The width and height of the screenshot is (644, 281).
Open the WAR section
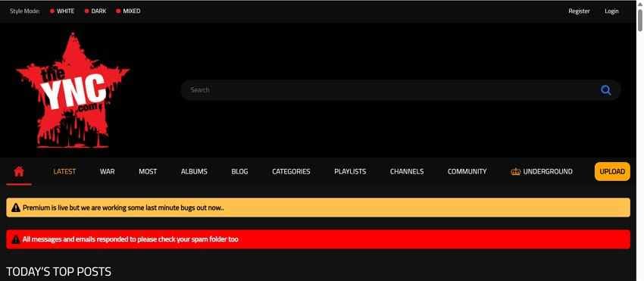(107, 172)
